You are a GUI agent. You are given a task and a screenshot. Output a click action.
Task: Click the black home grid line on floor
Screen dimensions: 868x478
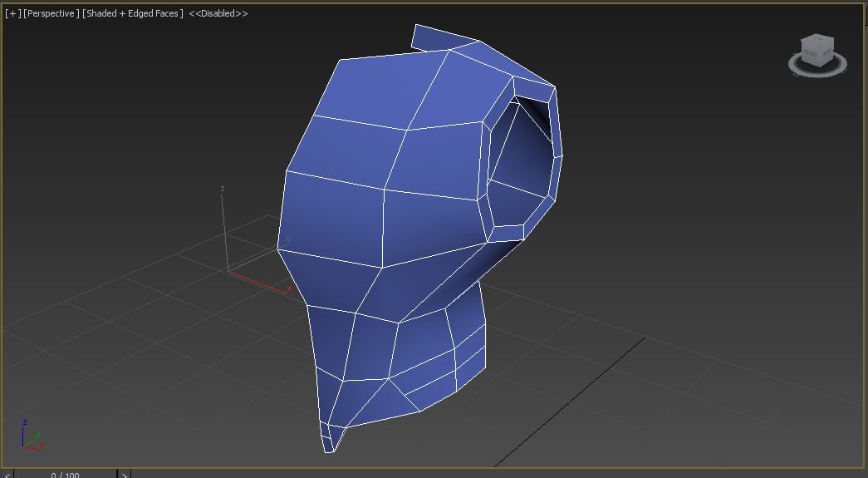click(x=573, y=398)
